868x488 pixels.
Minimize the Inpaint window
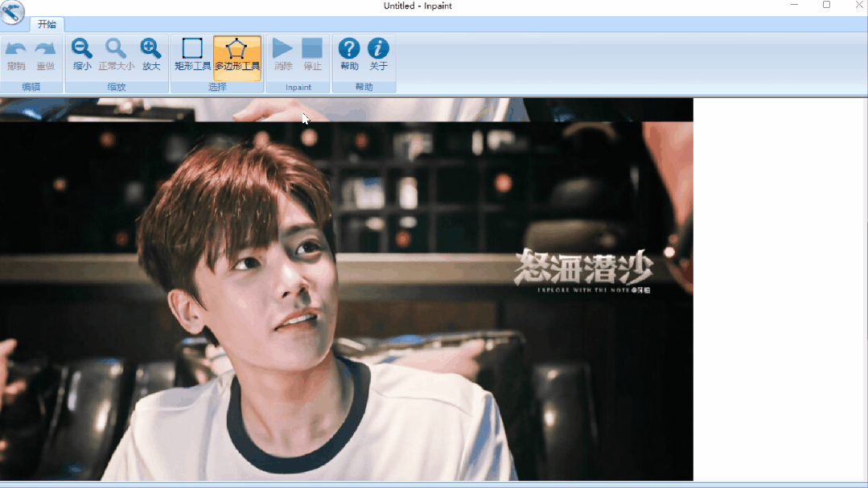pyautogui.click(x=794, y=5)
